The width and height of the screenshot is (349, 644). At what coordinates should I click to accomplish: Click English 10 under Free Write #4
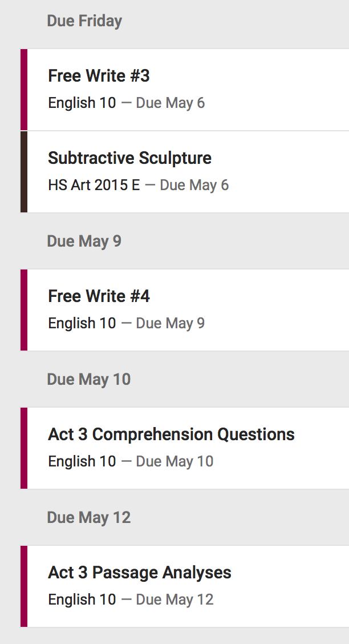(82, 324)
